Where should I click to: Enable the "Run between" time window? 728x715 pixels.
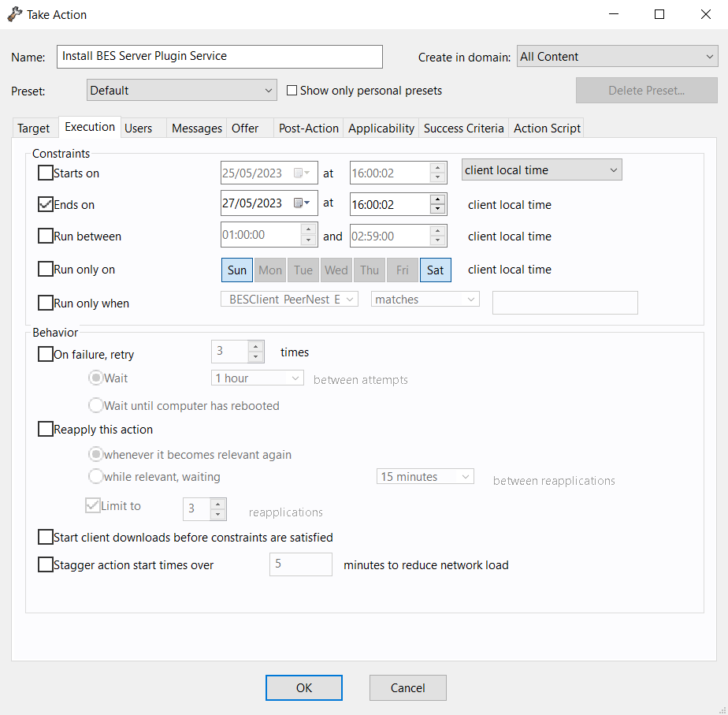click(x=45, y=236)
